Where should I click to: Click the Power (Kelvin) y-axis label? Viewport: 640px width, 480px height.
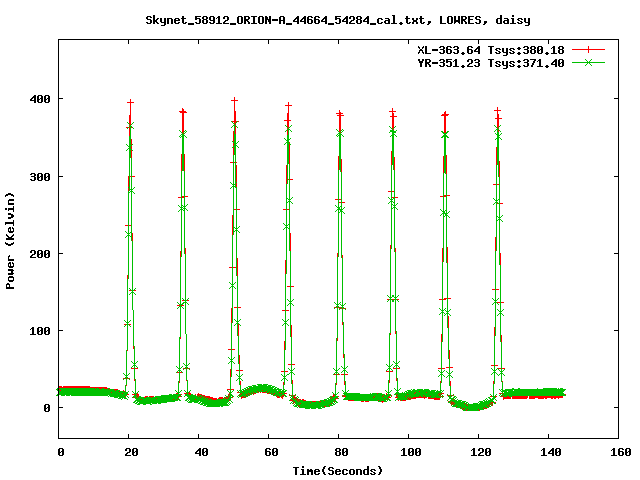click(x=10, y=241)
